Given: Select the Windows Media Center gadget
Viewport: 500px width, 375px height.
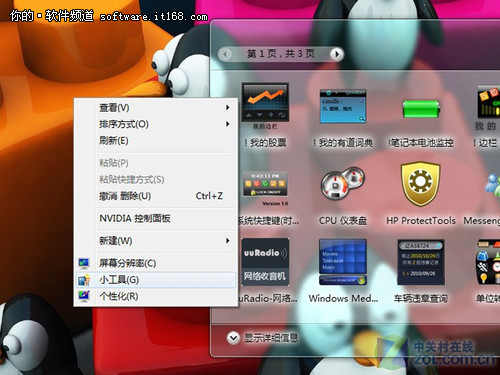Looking at the screenshot, I should [343, 262].
